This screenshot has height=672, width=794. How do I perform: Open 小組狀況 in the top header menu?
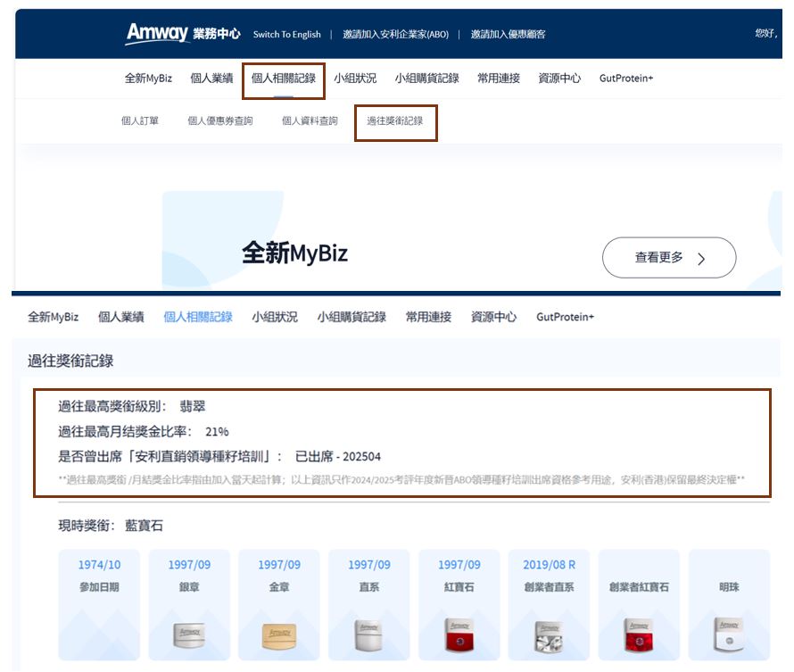coord(355,79)
